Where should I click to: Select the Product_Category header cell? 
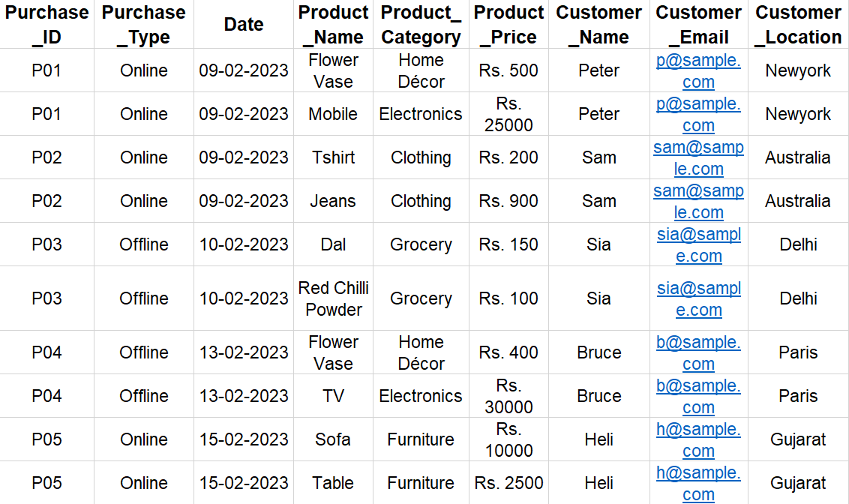[x=421, y=24]
